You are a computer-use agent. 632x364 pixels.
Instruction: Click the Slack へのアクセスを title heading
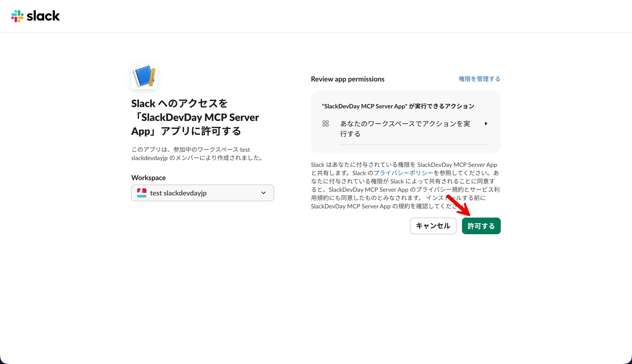(x=195, y=117)
